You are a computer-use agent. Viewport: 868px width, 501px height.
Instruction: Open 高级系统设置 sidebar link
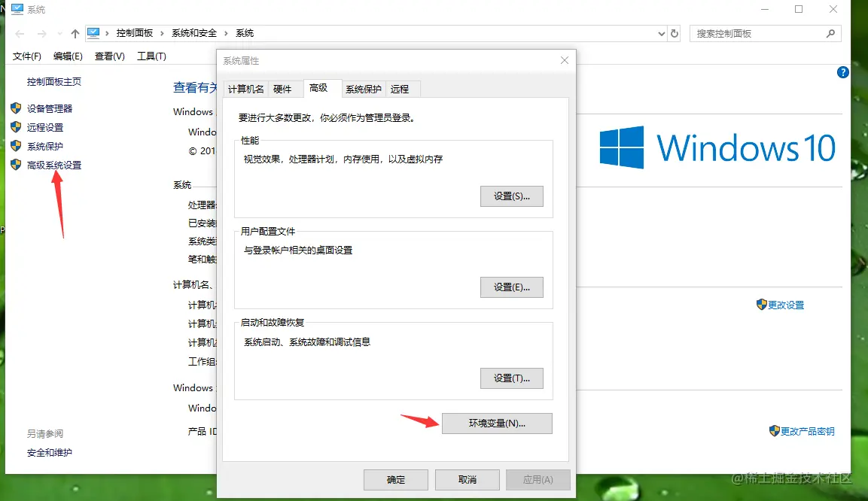coord(54,165)
